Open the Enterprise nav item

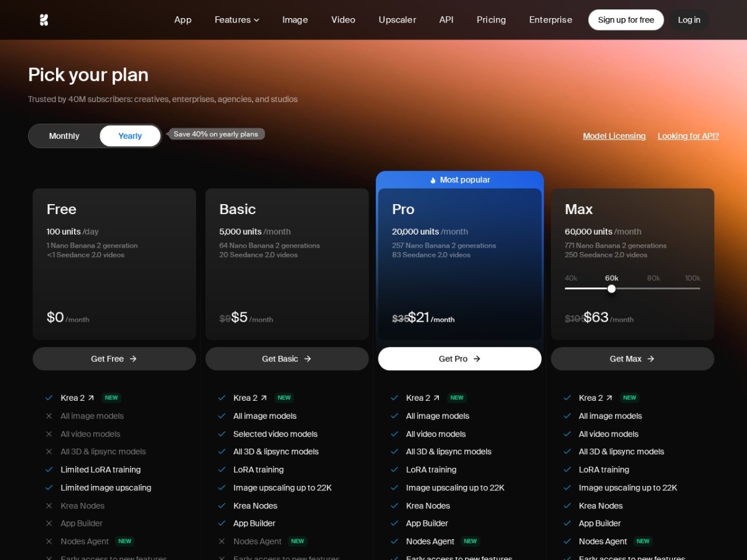(550, 20)
